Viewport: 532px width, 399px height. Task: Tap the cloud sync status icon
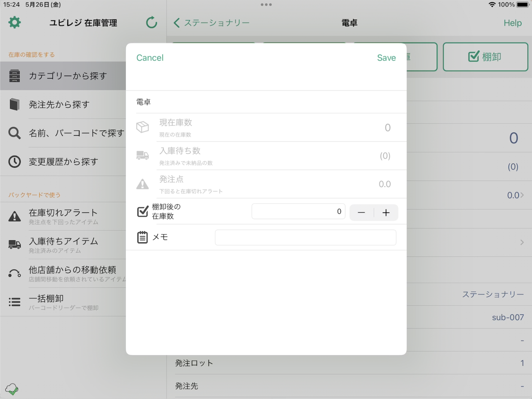pos(12,389)
